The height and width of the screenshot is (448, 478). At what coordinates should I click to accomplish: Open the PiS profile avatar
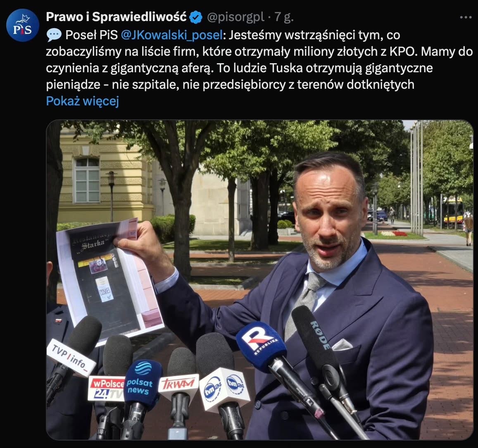pos(23,25)
